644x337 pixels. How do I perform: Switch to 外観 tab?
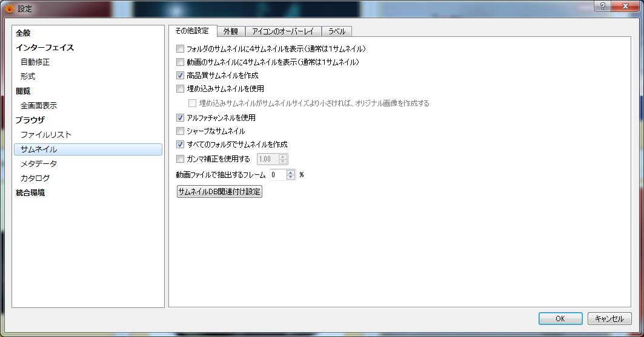coord(231,31)
